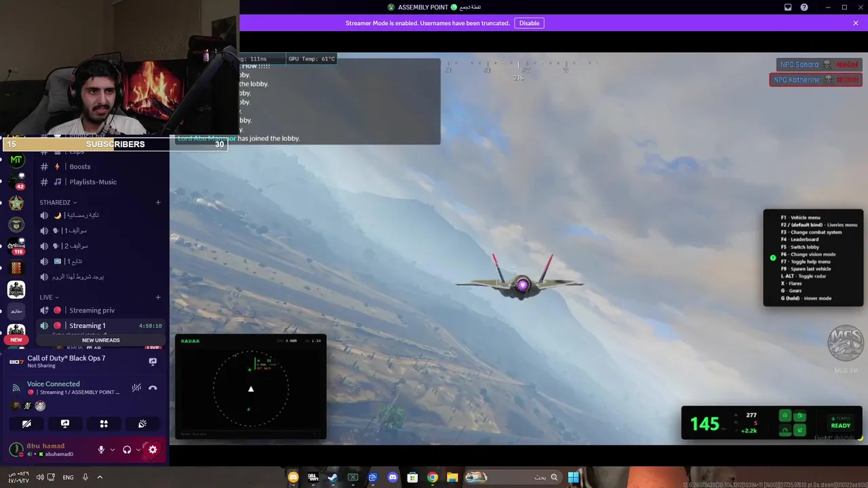This screenshot has height=488, width=868.
Task: Open system volume control in tray
Action: (41, 477)
